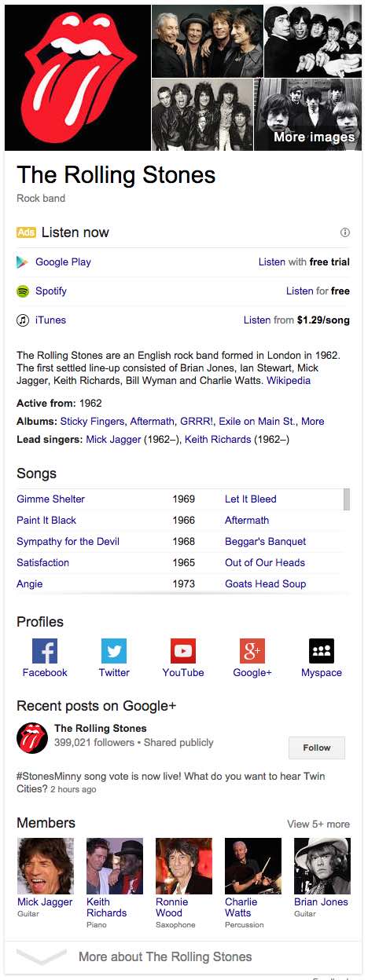Click the iTunes music note icon

pos(23,320)
